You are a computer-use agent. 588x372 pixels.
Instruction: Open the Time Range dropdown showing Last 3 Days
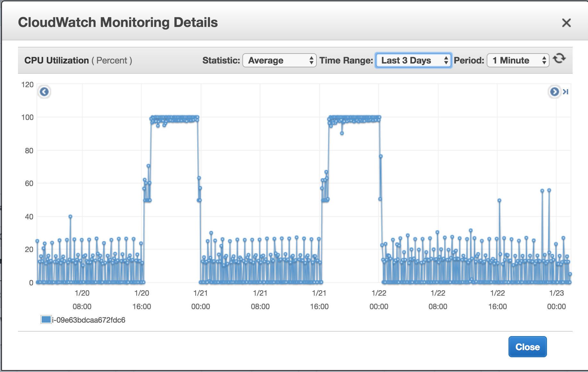coord(413,60)
